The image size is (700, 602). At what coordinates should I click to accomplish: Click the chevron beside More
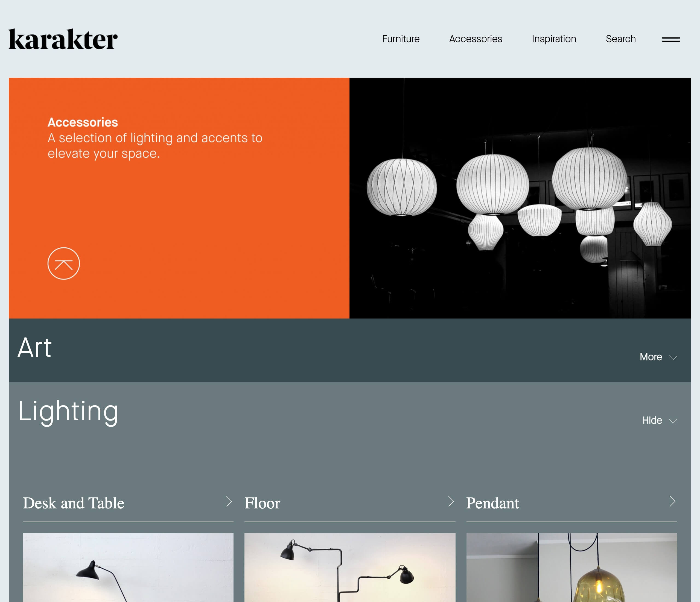pyautogui.click(x=673, y=358)
